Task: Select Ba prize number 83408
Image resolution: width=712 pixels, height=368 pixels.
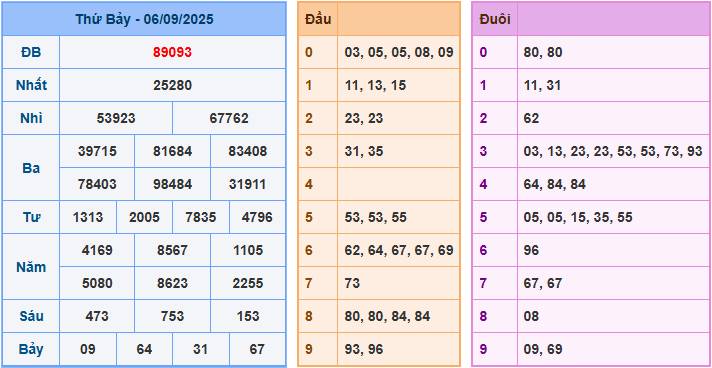Action: 247,151
